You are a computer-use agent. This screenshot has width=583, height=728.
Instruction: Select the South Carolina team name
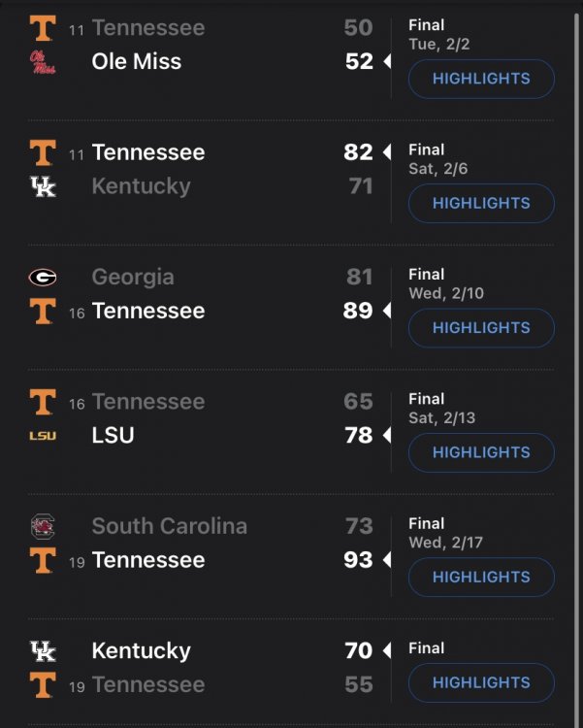coord(169,527)
